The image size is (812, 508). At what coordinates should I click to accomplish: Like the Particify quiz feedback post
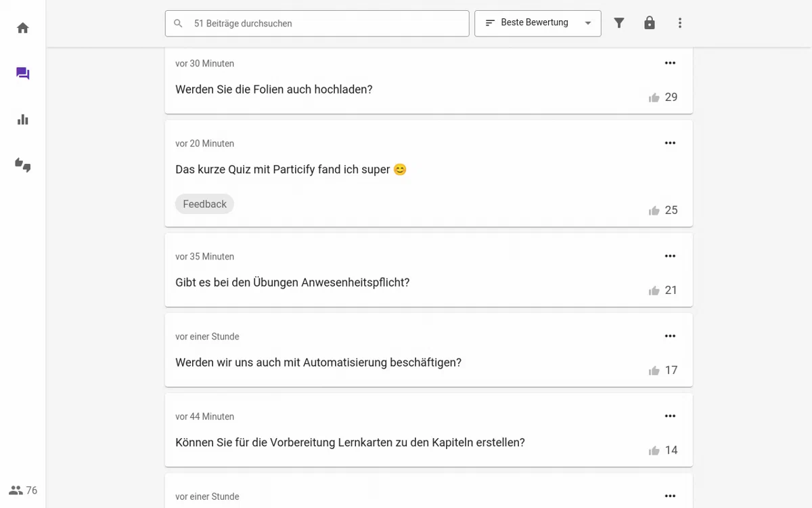coord(654,211)
